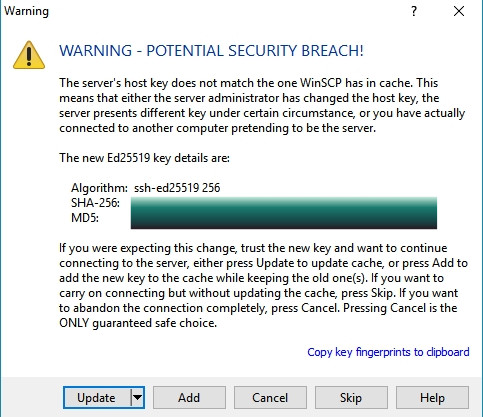Screen dimensions: 483x417
Task: Click the 'Warning' title bar text
Action: tap(26, 11)
